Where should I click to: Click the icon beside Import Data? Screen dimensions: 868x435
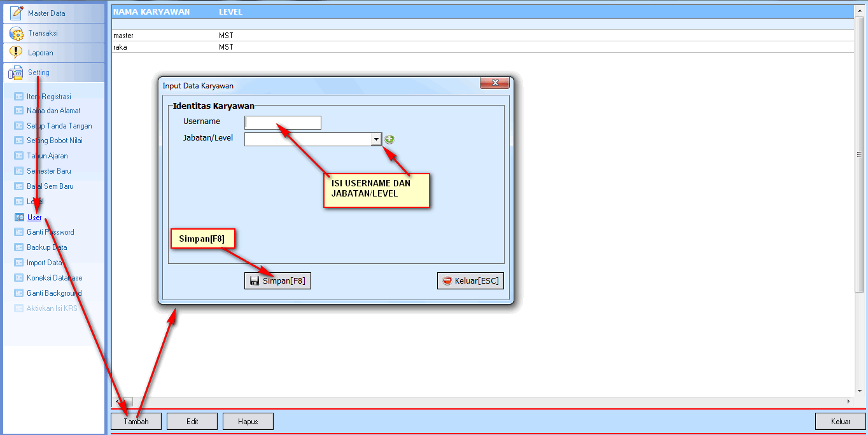(19, 263)
